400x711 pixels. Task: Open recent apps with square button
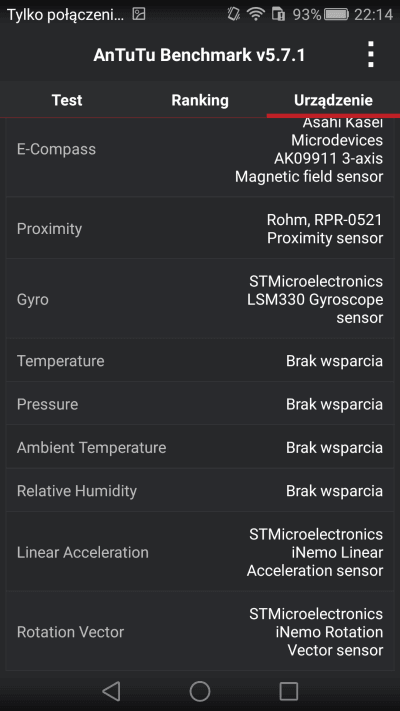click(288, 692)
